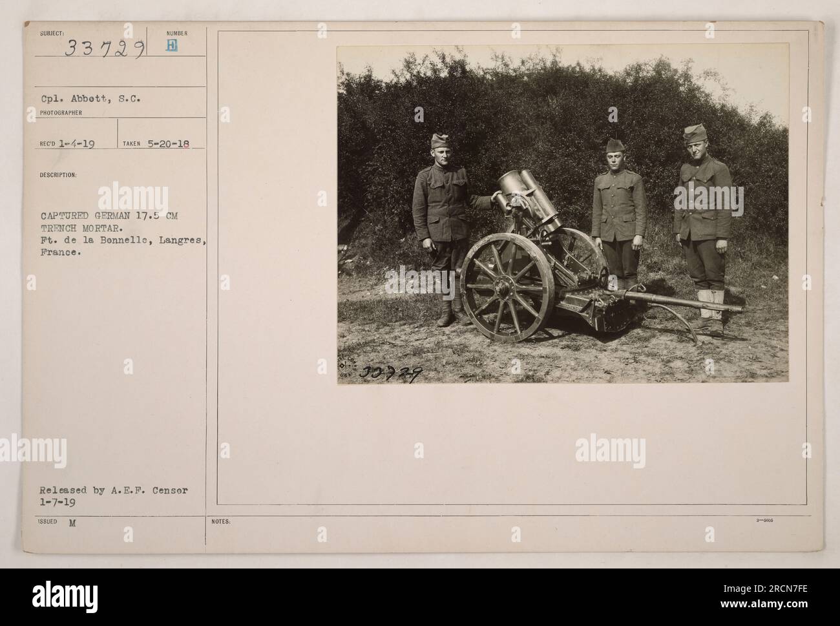Open the mounted photograph of soldiers and mortar
The width and height of the screenshot is (840, 626).
click(563, 213)
